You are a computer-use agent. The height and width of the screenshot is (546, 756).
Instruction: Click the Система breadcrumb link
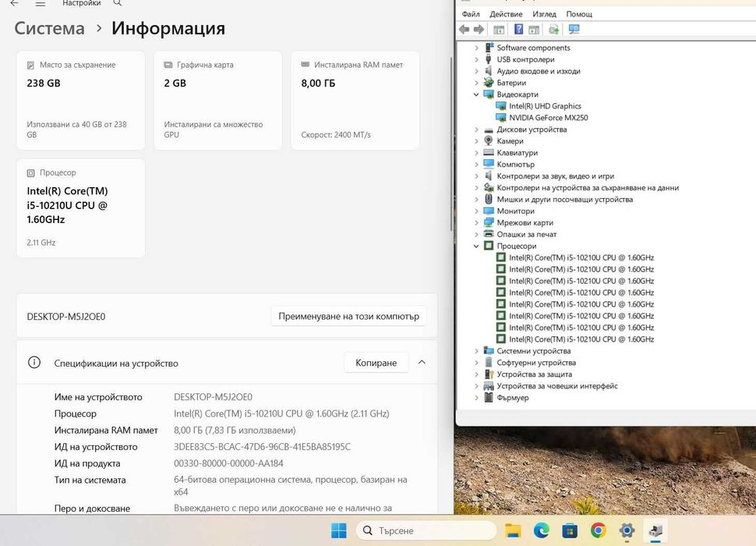(x=50, y=28)
